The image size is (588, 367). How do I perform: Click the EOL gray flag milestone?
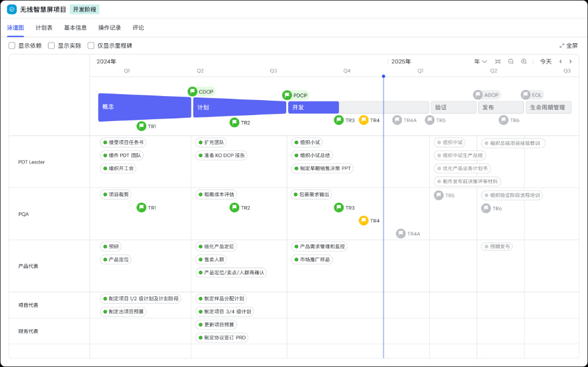[x=525, y=95]
